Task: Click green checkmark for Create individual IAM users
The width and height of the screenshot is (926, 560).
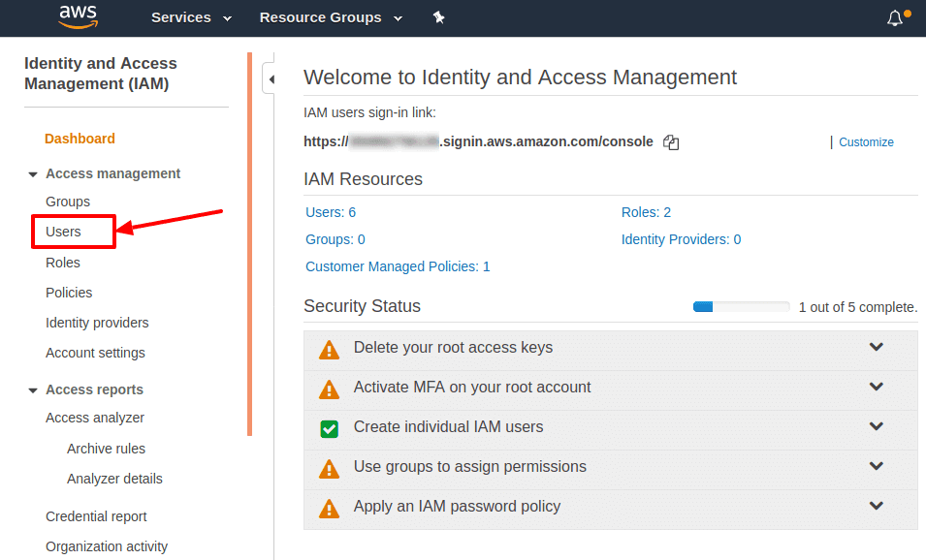Action: [x=330, y=428]
